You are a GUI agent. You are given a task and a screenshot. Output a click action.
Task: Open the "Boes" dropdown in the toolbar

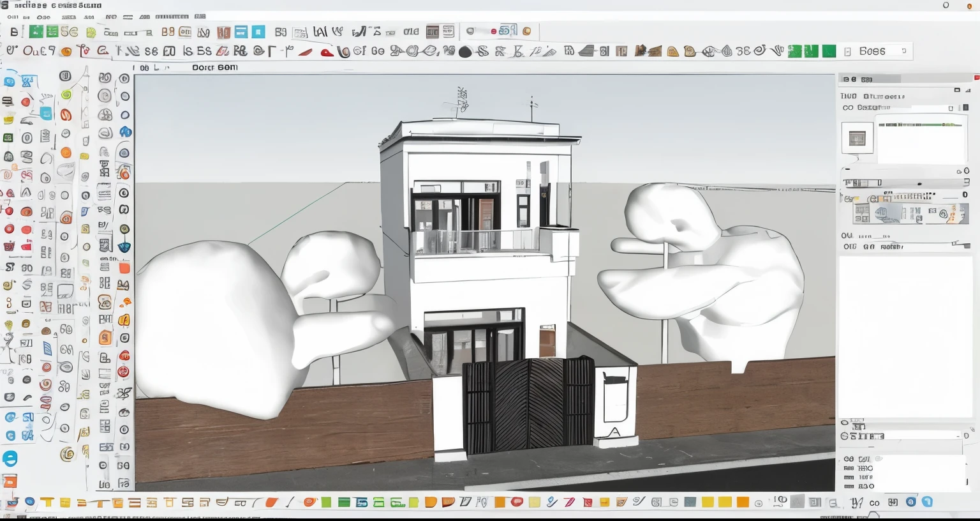(877, 51)
